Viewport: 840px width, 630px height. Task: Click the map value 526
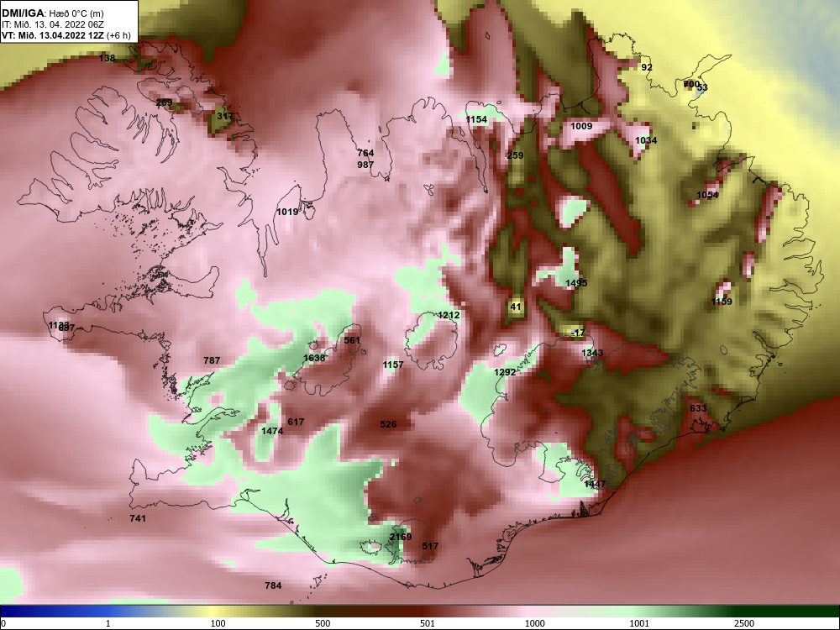tap(388, 424)
